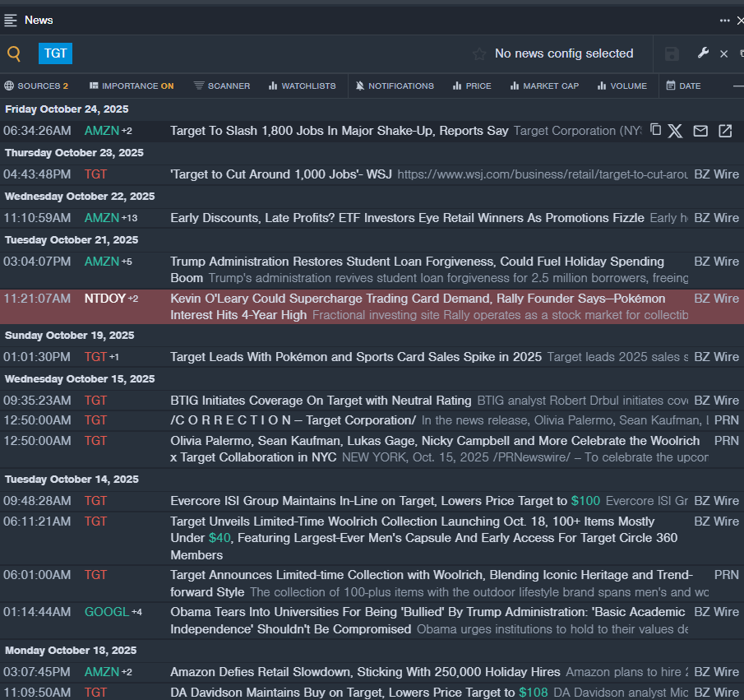
Task: Open the BTIG Initiates Coverage headline
Action: [x=321, y=401]
